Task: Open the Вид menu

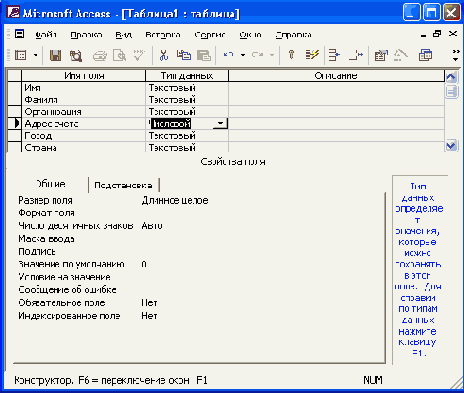Action: 124,35
